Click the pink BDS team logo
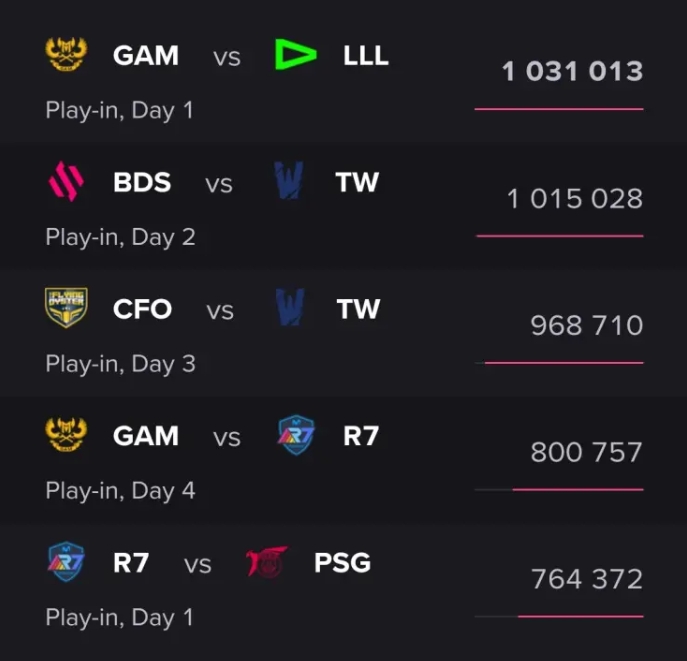Viewport: 687px width, 661px height. coord(66,182)
